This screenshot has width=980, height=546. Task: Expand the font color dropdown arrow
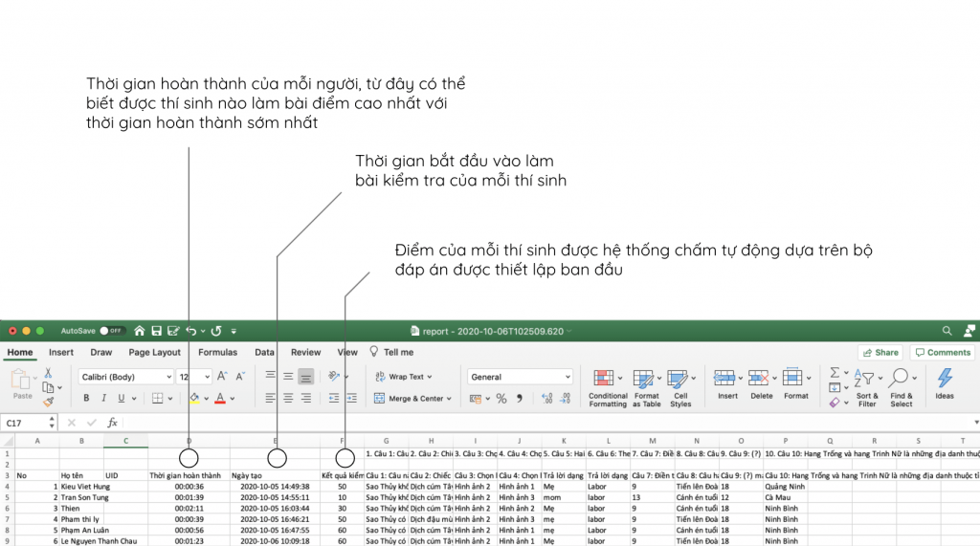[x=233, y=399]
